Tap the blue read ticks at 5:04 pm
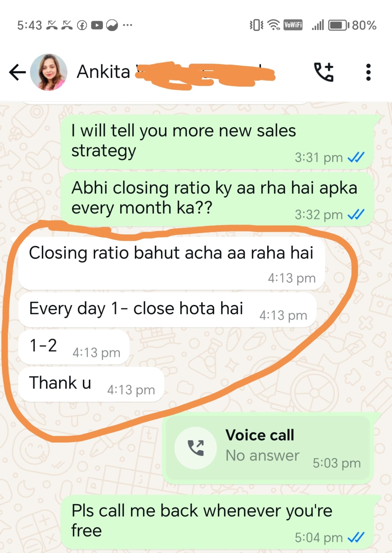 point(356,537)
